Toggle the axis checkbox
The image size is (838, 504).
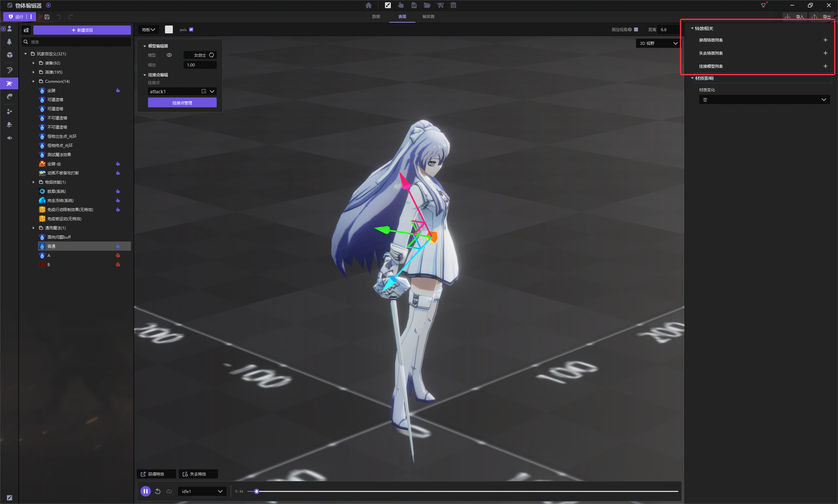191,29
